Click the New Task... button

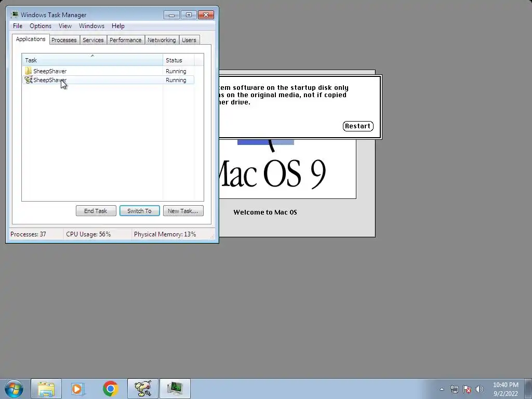coord(183,211)
